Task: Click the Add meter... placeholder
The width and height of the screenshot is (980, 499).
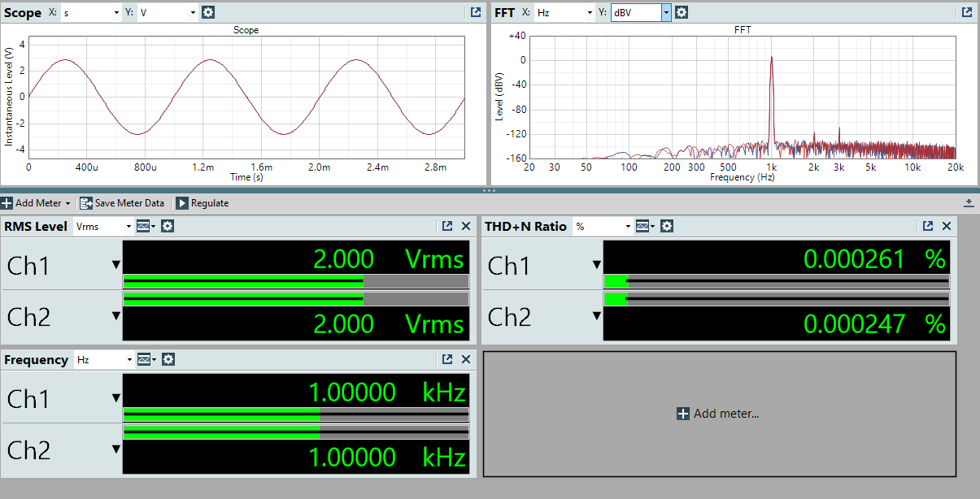Action: pos(719,414)
